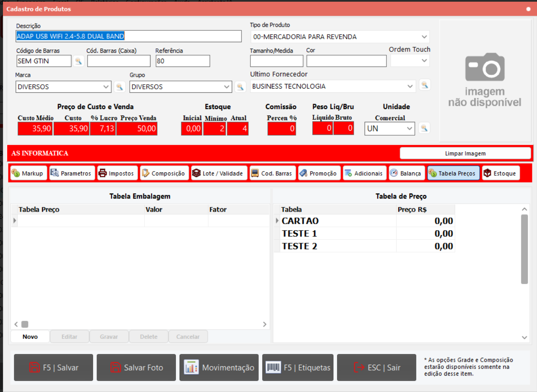Click the product image placeholder
The height and width of the screenshot is (392, 537).
(485, 81)
